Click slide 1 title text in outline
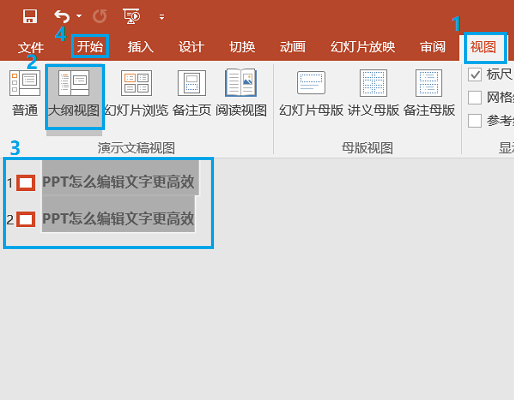The width and height of the screenshot is (514, 400). coord(118,182)
